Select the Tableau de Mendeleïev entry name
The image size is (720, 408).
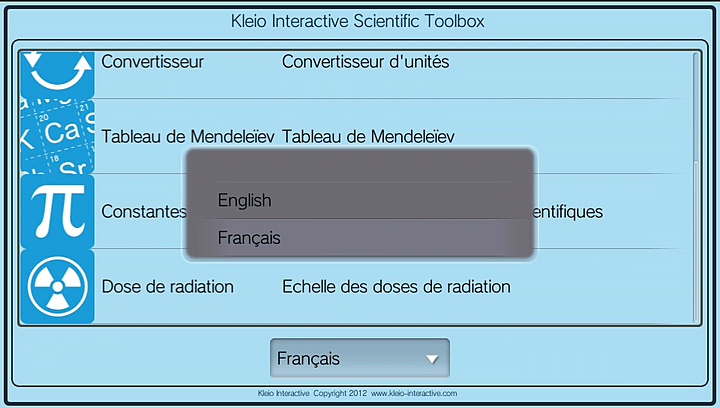[x=189, y=136]
